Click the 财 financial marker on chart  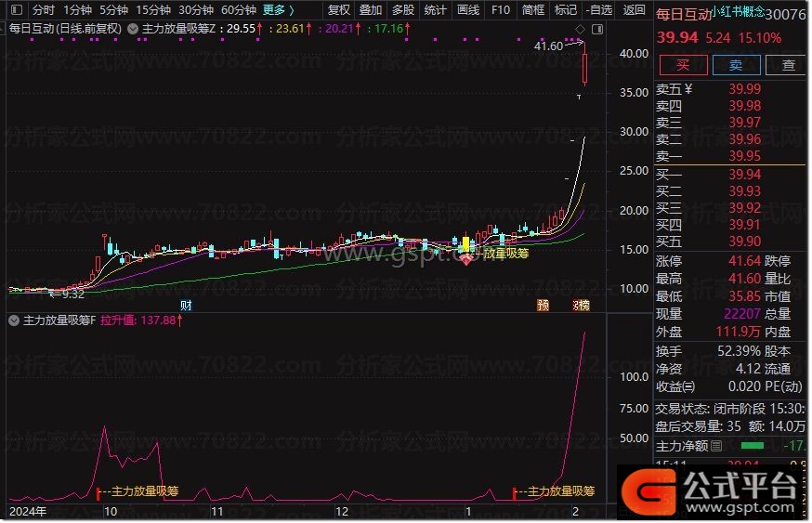186,306
